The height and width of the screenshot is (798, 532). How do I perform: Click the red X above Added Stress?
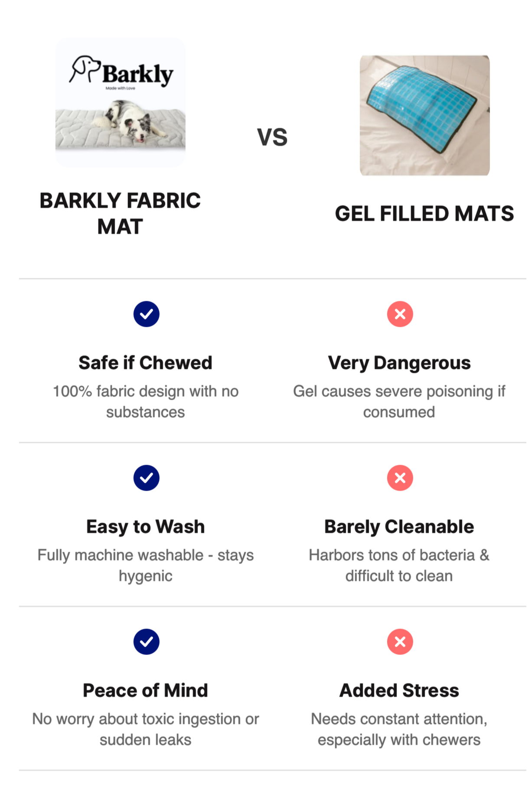click(x=400, y=642)
